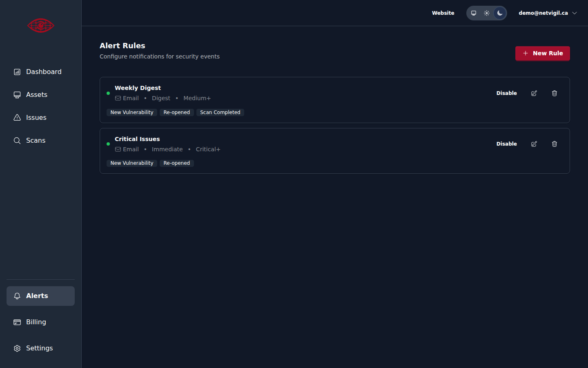Screen dimensions: 588x368
Task: Create a New Rule
Action: 542,54
